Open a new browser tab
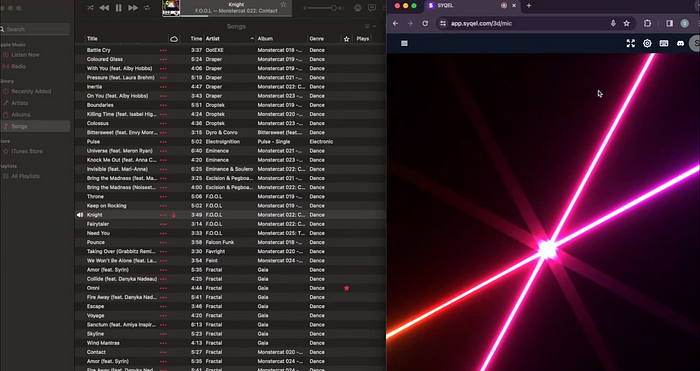The width and height of the screenshot is (700, 371). coord(529,6)
